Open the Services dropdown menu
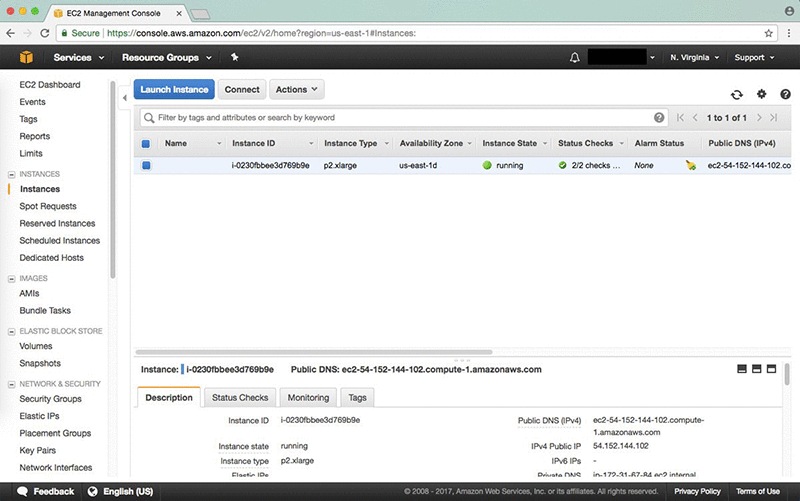 (79, 58)
